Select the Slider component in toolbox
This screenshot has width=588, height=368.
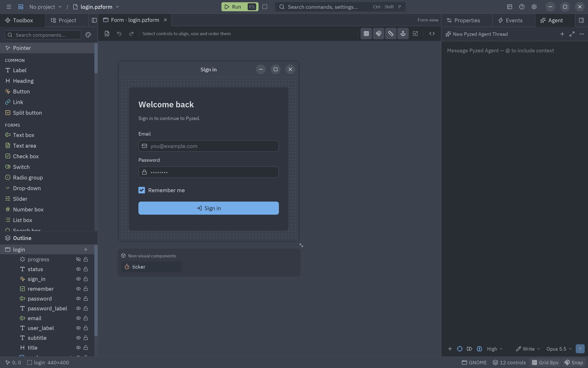(x=47, y=199)
